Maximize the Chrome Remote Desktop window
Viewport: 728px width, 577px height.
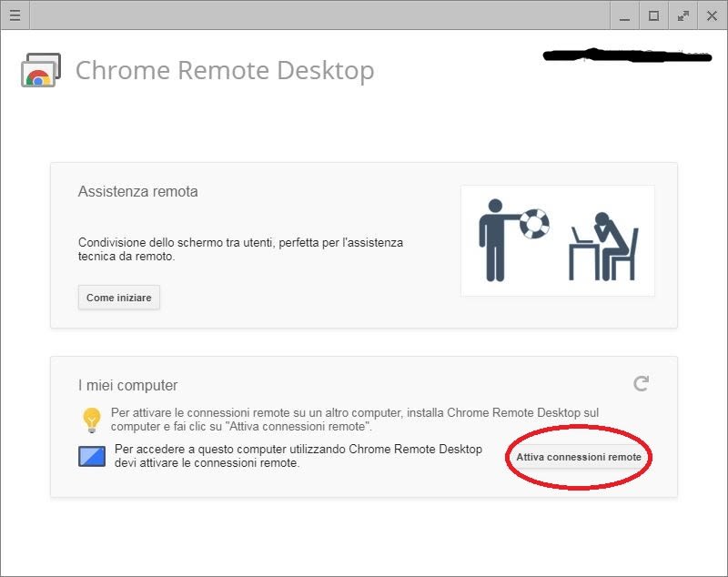coord(653,15)
